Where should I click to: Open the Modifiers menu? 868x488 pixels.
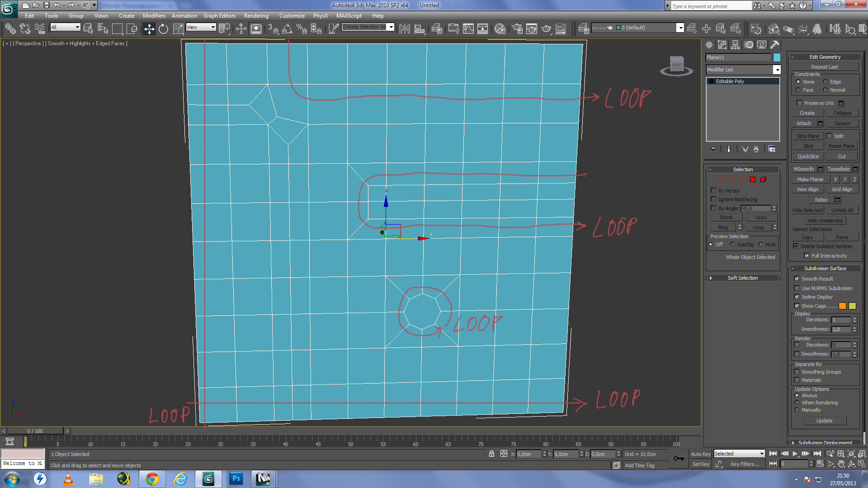[154, 16]
